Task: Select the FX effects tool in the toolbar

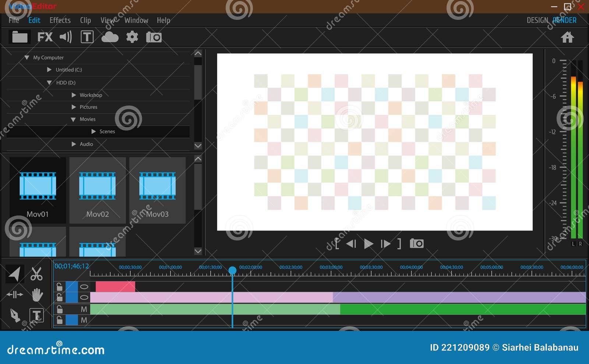Action: 46,37
